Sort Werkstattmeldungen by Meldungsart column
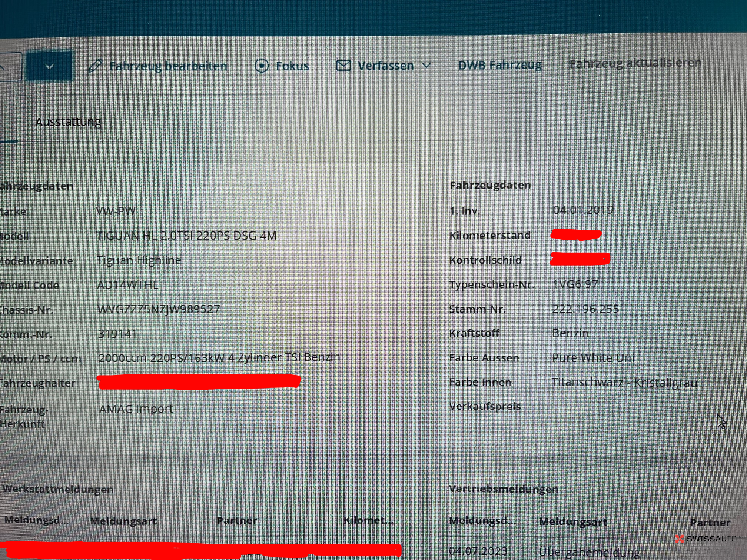Image resolution: width=747 pixels, height=560 pixels. pos(123,521)
